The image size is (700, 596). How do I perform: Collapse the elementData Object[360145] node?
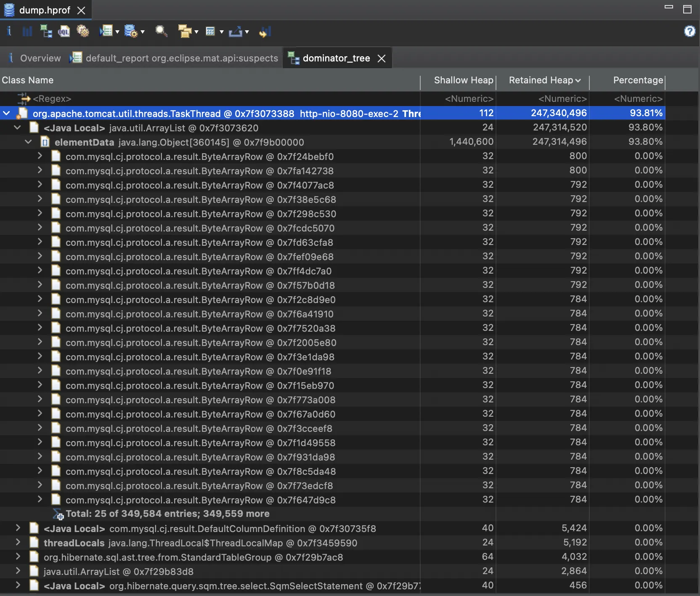28,142
